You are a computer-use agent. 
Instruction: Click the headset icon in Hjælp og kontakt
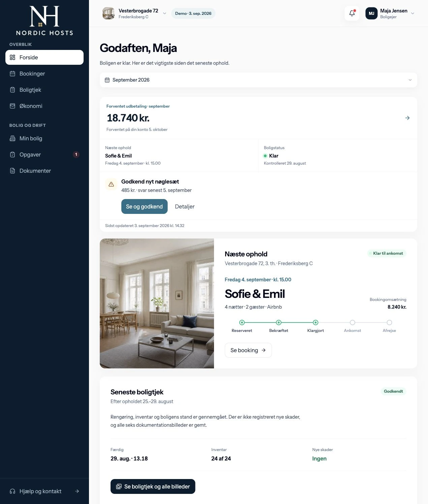click(x=12, y=491)
